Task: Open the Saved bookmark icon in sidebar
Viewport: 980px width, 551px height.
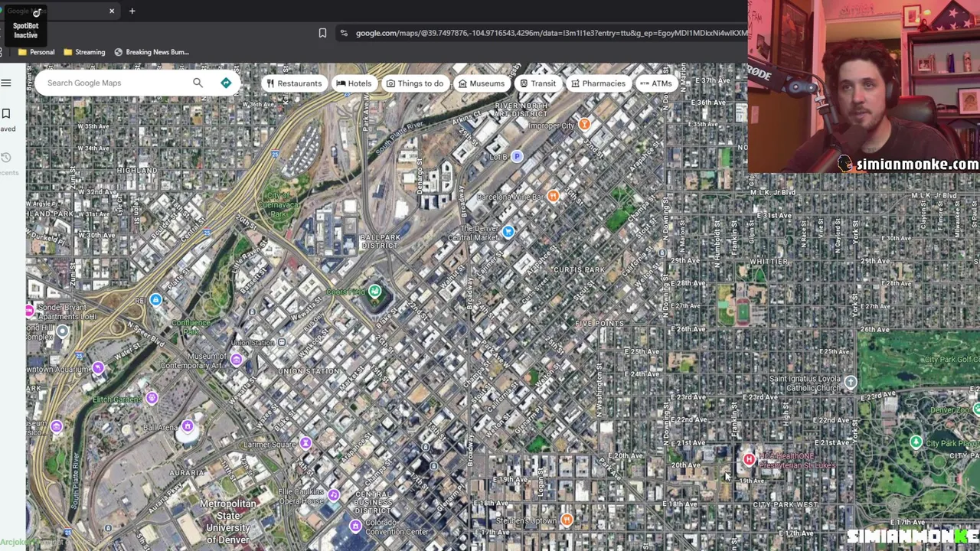Action: 6,114
